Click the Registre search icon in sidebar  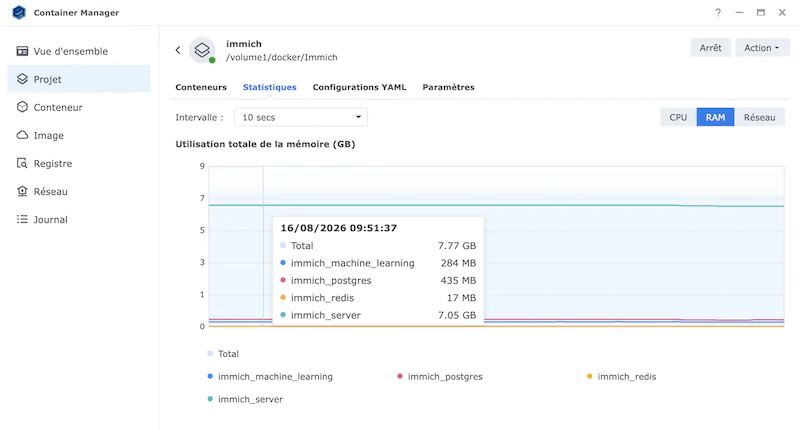click(x=22, y=163)
